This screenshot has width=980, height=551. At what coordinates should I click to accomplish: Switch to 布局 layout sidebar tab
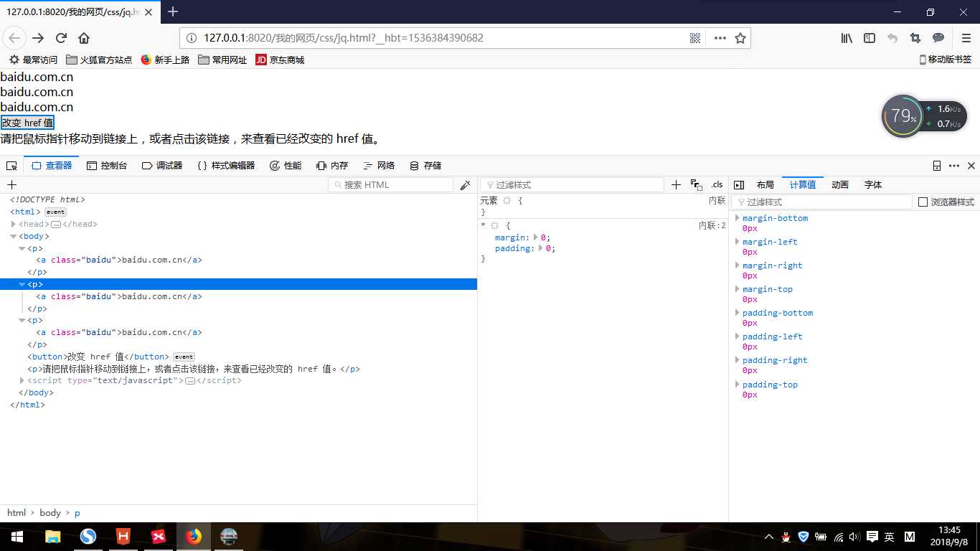pos(765,185)
